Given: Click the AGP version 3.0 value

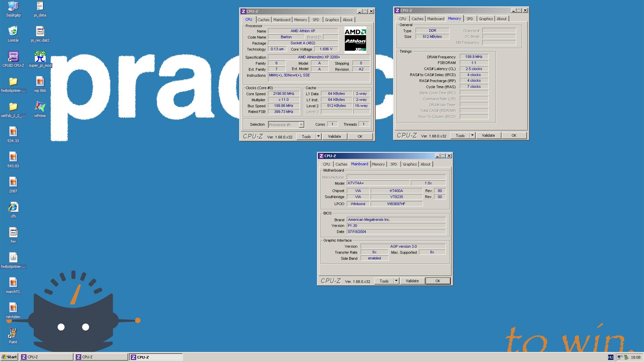Looking at the screenshot, I should tap(403, 246).
